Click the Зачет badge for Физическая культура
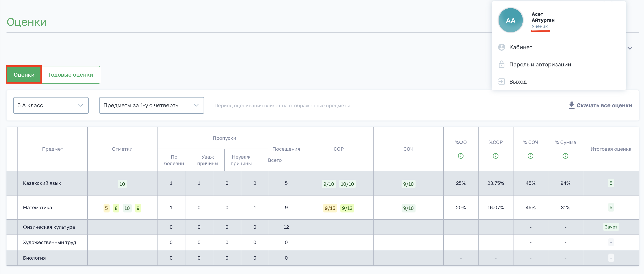The image size is (644, 274). [x=610, y=227]
